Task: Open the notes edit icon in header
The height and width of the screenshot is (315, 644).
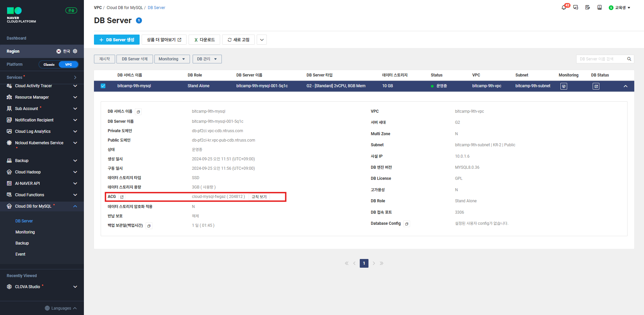Action: [588, 7]
